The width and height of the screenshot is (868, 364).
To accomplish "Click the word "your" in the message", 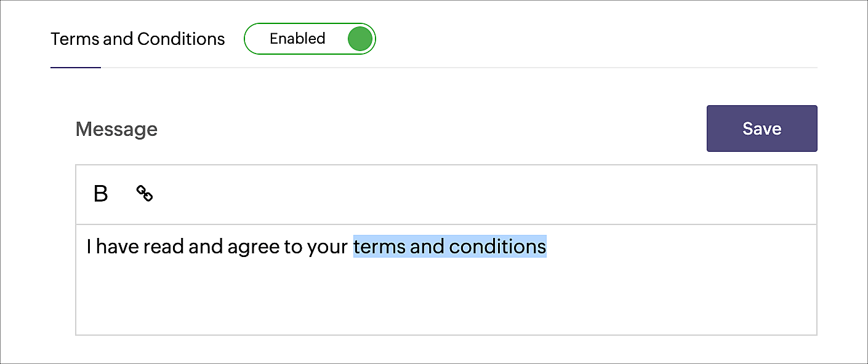I will [x=328, y=248].
